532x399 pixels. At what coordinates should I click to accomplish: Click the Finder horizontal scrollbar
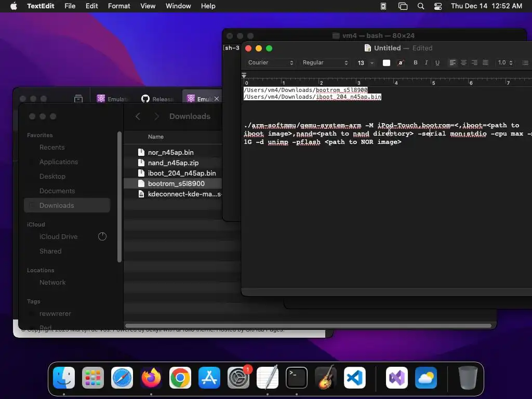(x=309, y=326)
